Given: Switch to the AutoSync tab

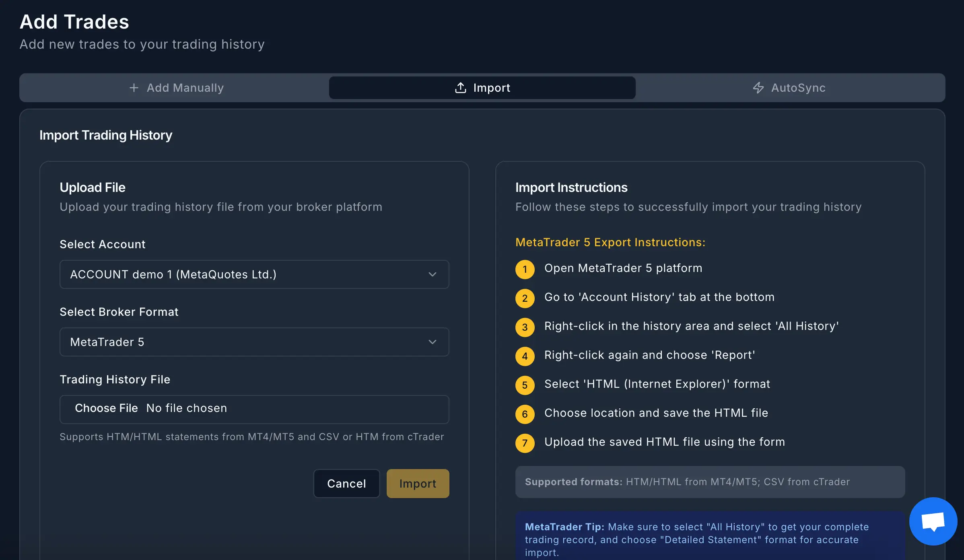Looking at the screenshot, I should coord(789,88).
